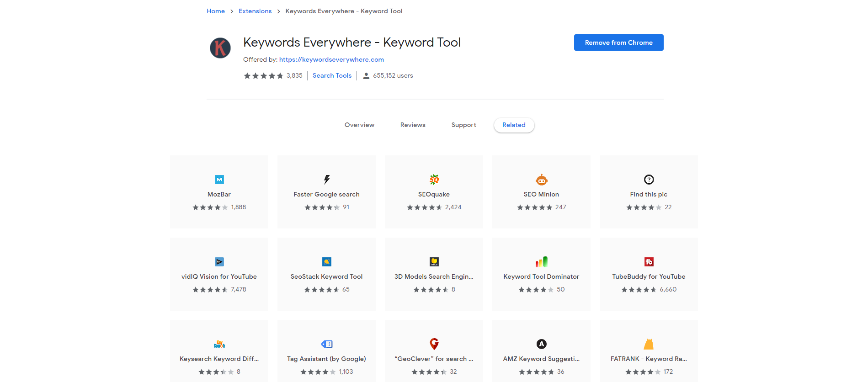This screenshot has height=382, width=868.
Task: Click the 3D Models Search Engine icon
Action: click(x=434, y=262)
